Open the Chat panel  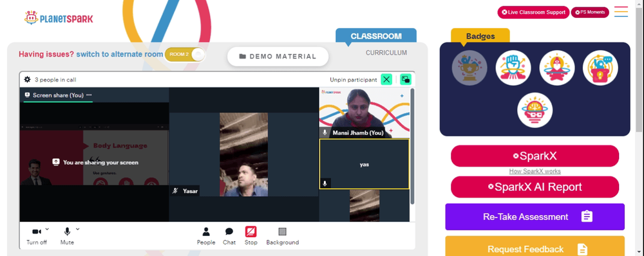229,236
